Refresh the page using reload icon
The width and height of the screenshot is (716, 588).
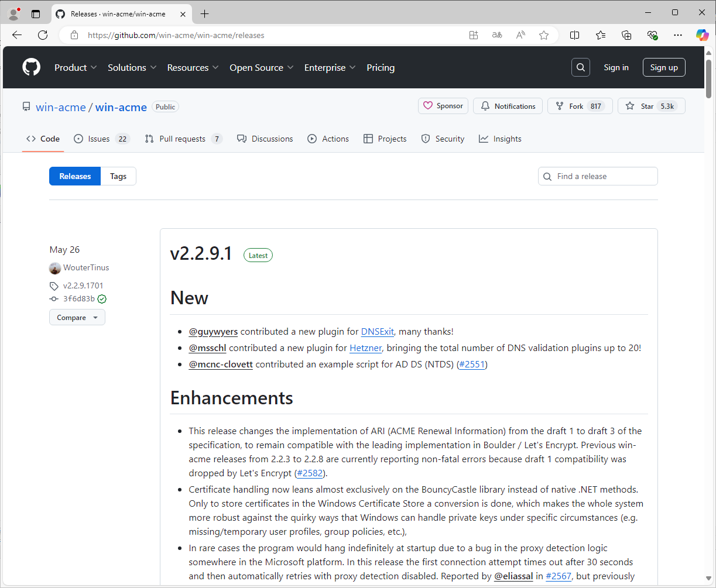43,35
